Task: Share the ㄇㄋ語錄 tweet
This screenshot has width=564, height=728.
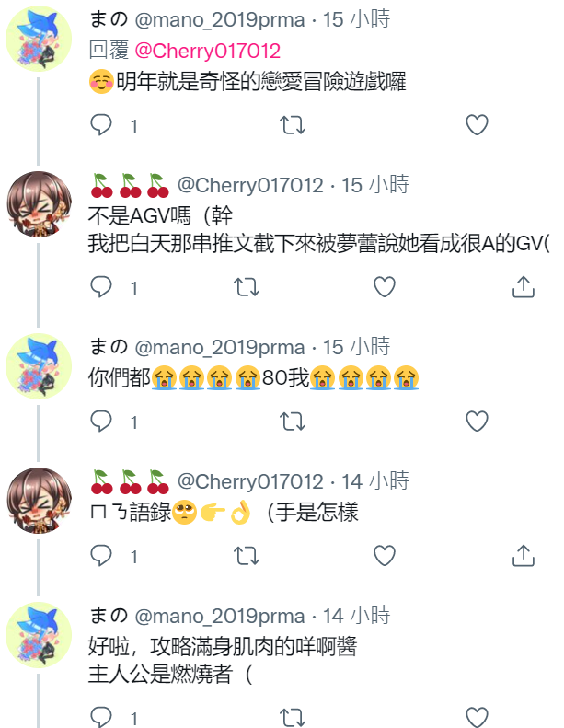Action: (x=524, y=555)
